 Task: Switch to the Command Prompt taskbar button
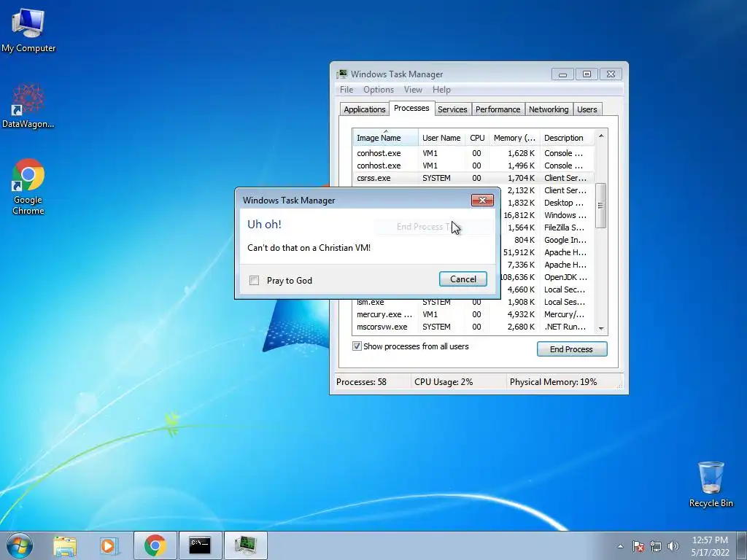(x=200, y=545)
